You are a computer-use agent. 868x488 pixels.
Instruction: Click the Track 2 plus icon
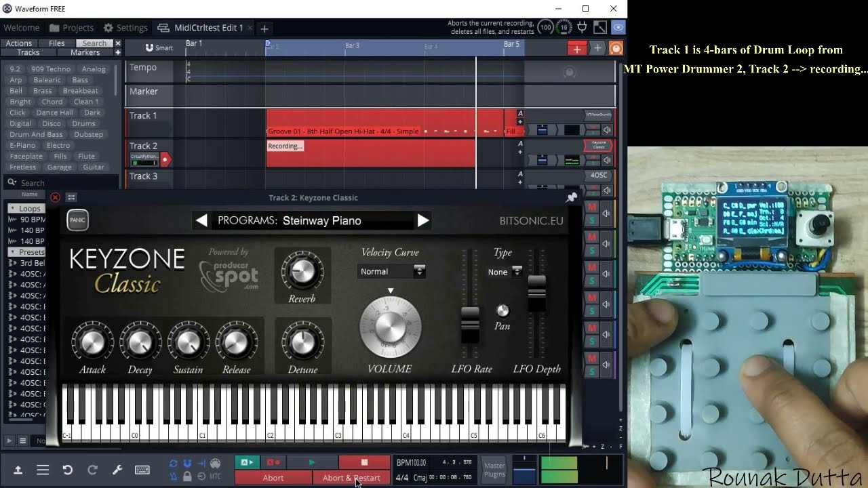[520, 152]
